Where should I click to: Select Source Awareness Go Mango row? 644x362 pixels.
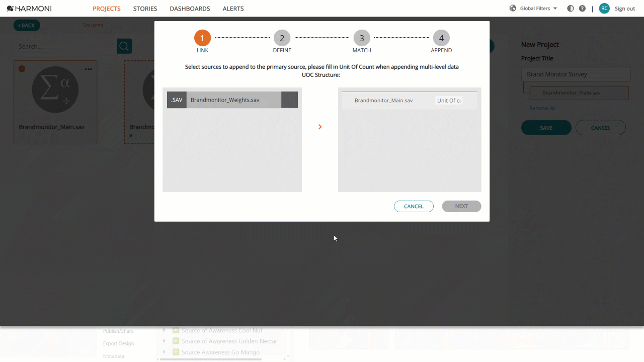[x=220, y=352]
